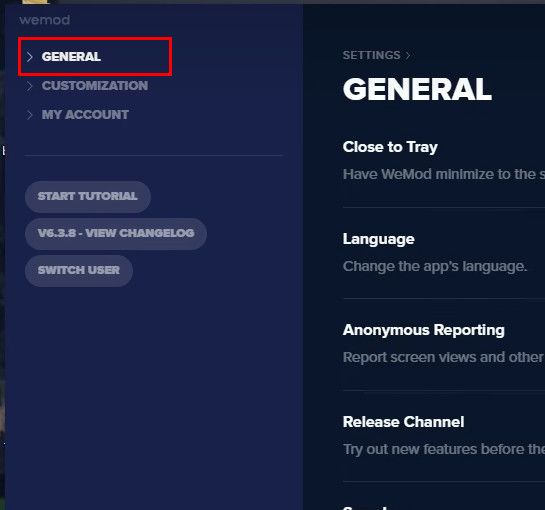Select the Language setting title
Image resolution: width=545 pixels, height=510 pixels.
(379, 239)
